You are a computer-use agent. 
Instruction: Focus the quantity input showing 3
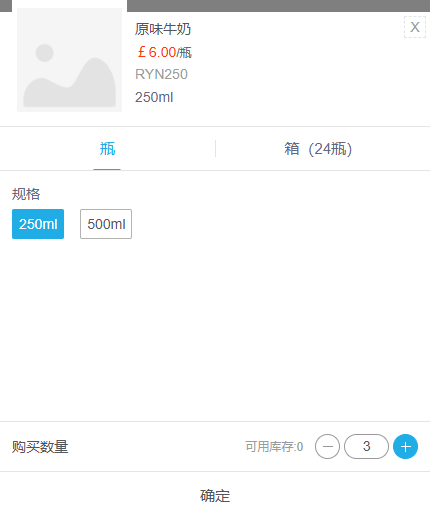(366, 447)
